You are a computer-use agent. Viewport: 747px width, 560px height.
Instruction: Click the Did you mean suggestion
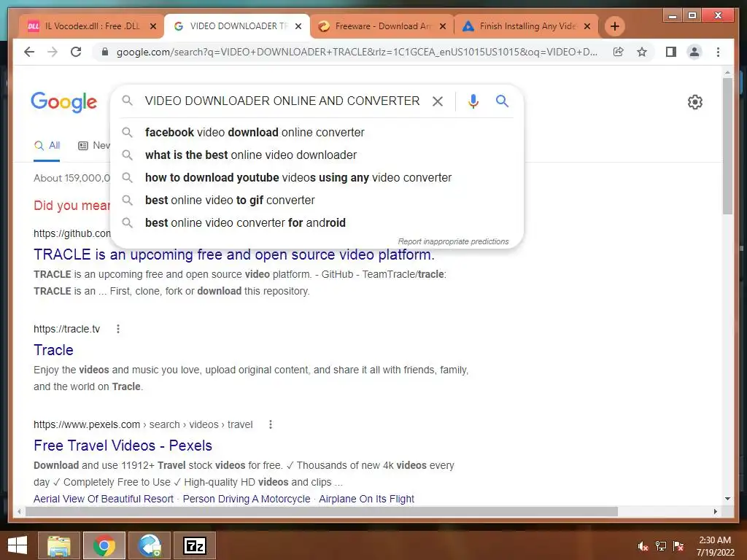[x=72, y=206]
